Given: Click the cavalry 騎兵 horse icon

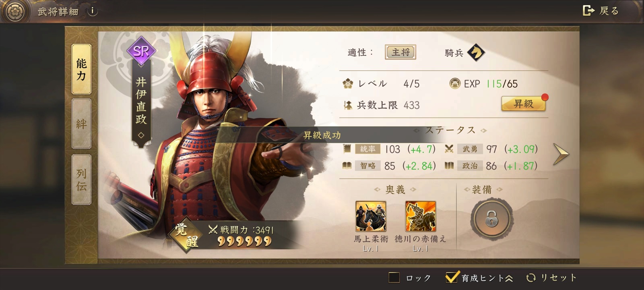Looking at the screenshot, I should (476, 52).
